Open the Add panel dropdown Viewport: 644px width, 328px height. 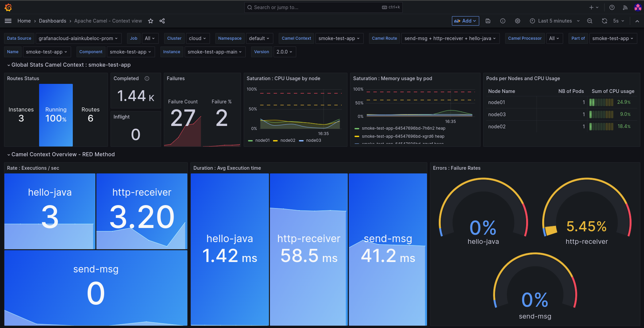click(465, 21)
